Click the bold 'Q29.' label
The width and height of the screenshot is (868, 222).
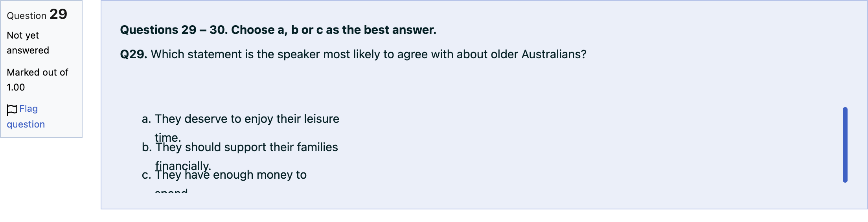(134, 54)
